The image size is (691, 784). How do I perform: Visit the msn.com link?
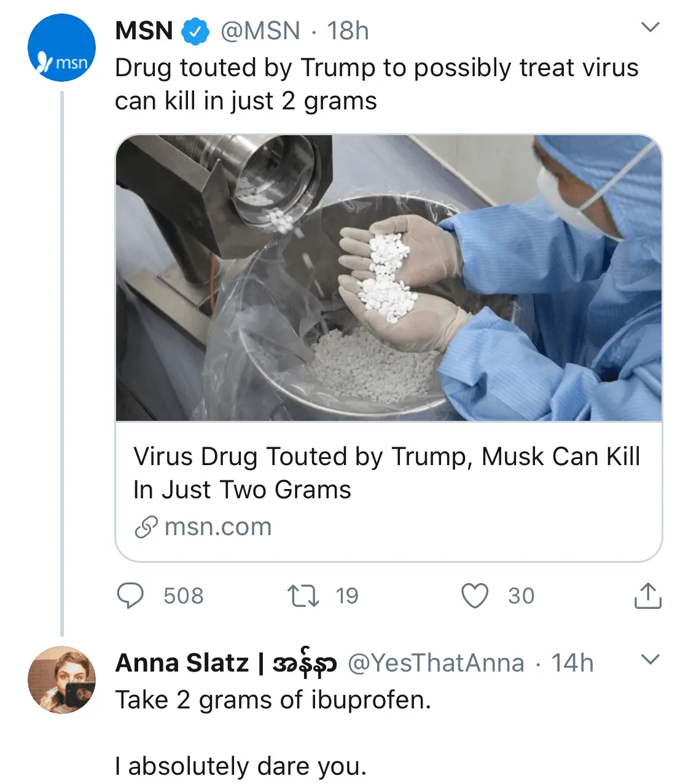point(218,527)
